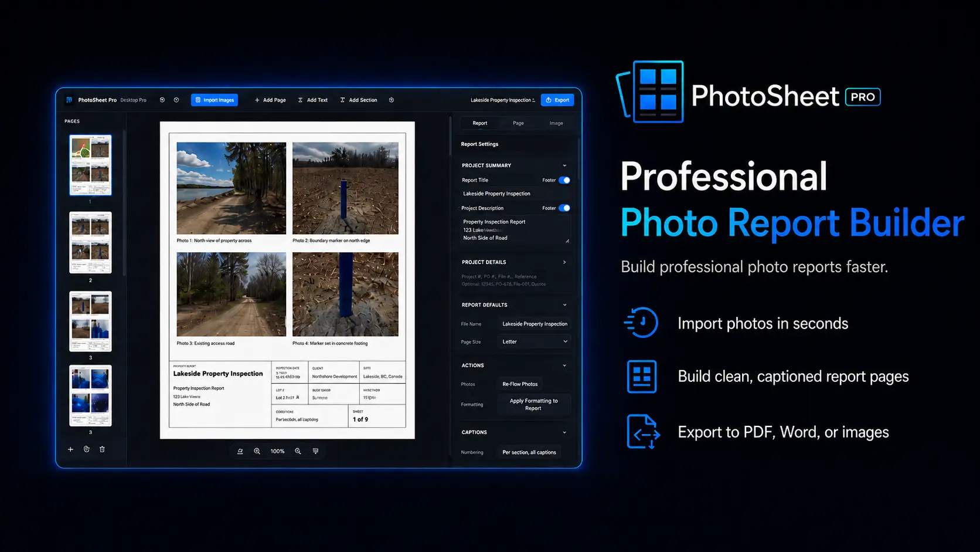Click the circular icon right of Add Section
The height and width of the screenshot is (552, 980).
(392, 100)
